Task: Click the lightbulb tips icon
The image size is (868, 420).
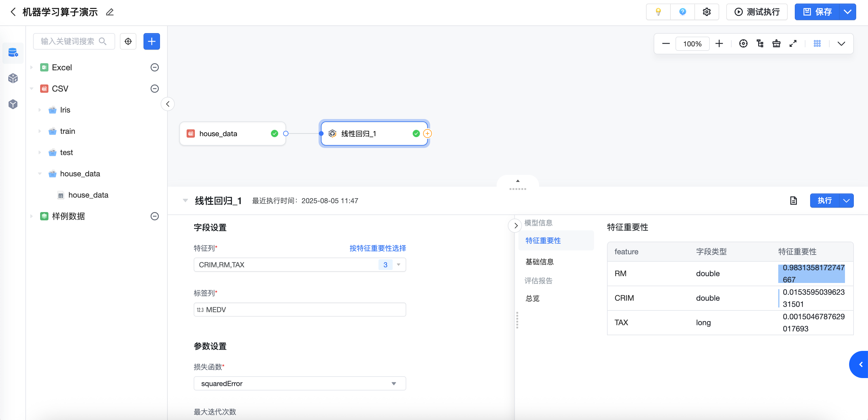Action: [658, 12]
